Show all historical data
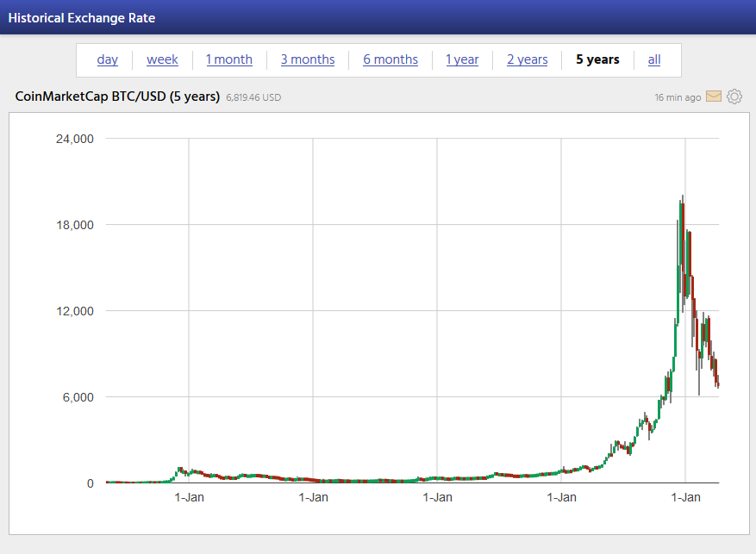Image resolution: width=756 pixels, height=554 pixels. tap(654, 59)
